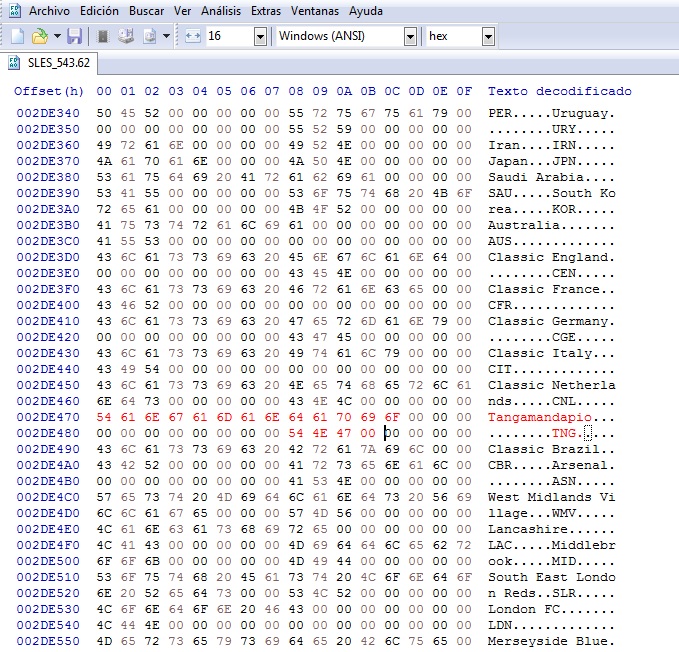Click decoded text Classic England.
The height and width of the screenshot is (652, 679).
tap(547, 257)
